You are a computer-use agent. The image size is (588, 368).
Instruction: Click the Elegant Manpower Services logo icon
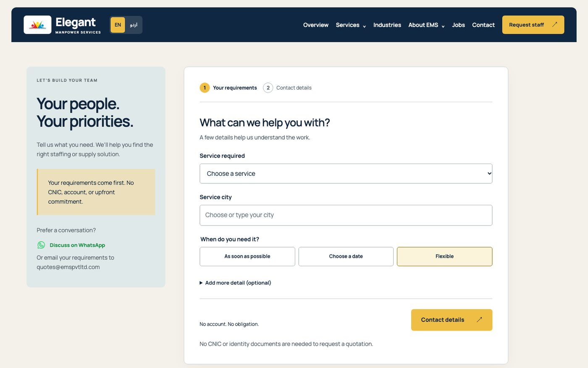pyautogui.click(x=37, y=25)
